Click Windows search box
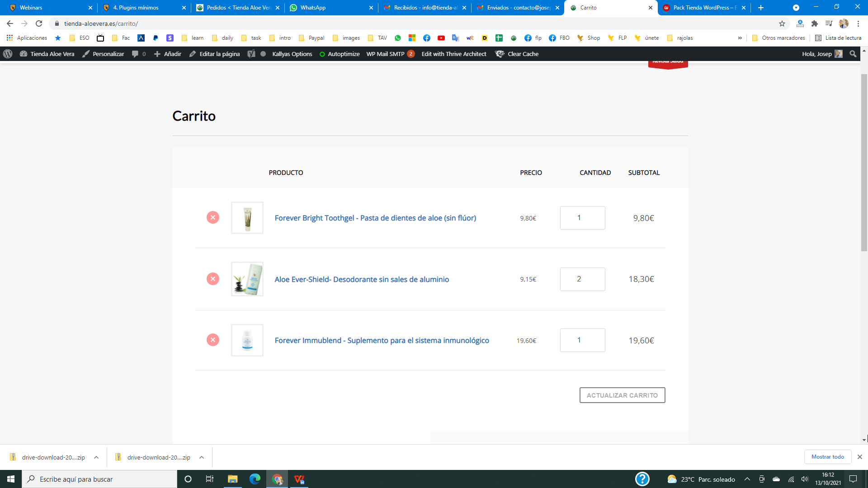 [99, 479]
